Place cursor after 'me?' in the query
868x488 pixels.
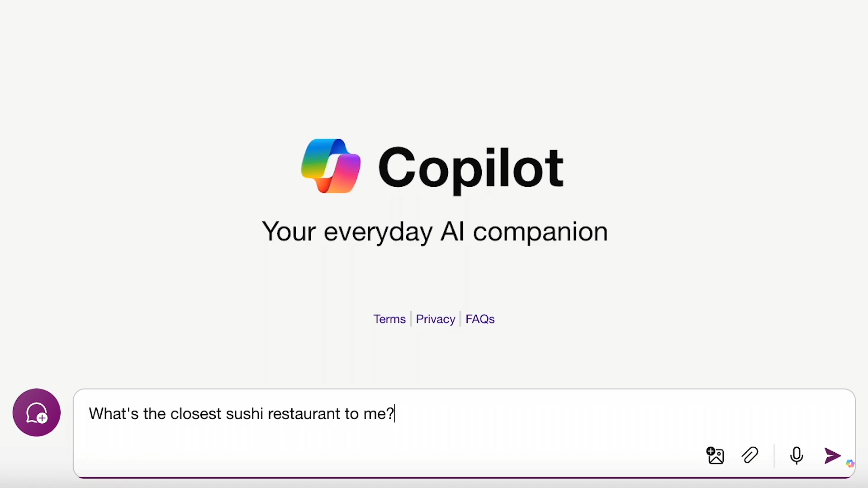[394, 414]
